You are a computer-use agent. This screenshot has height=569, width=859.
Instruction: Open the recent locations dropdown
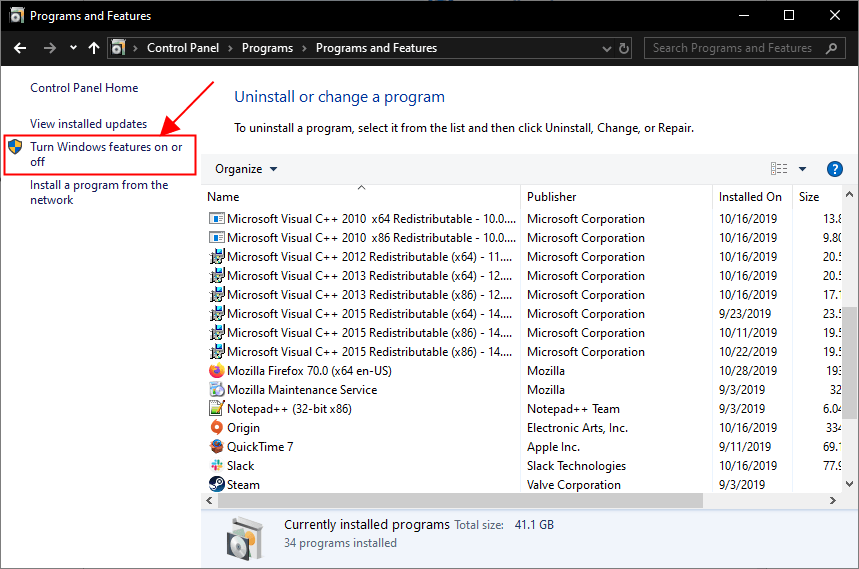point(73,48)
